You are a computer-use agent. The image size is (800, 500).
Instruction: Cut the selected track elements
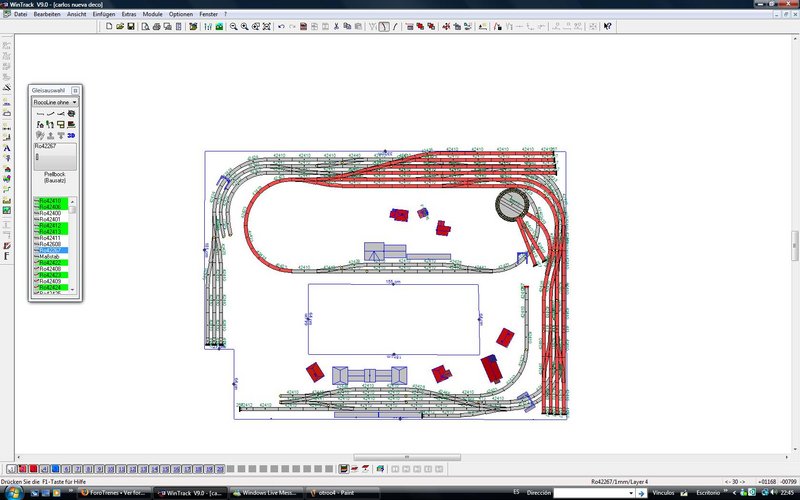point(337,26)
